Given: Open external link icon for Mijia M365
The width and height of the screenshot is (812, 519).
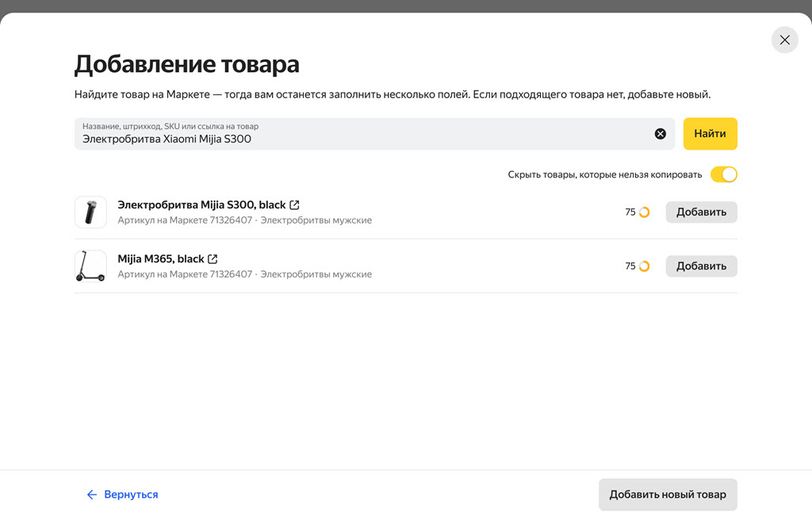Looking at the screenshot, I should (x=213, y=259).
